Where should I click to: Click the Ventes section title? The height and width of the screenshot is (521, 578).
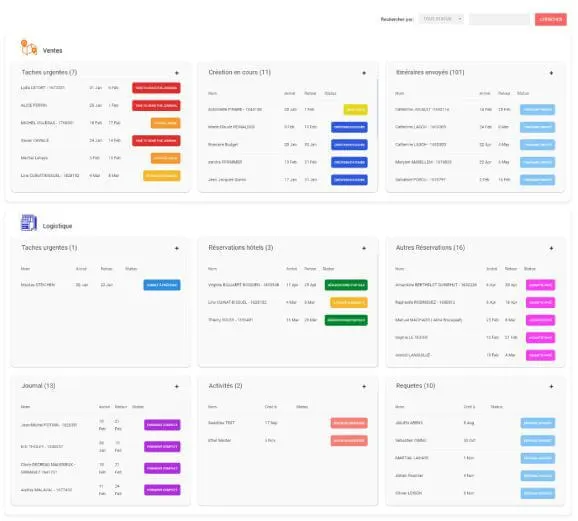coord(52,51)
